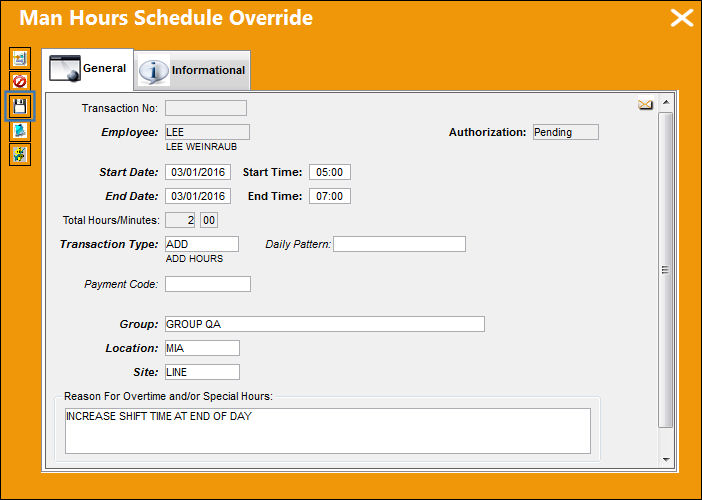Viewport: 702px width, 500px height.
Task: Click the Transaction Type field containing ADD
Action: (x=202, y=244)
